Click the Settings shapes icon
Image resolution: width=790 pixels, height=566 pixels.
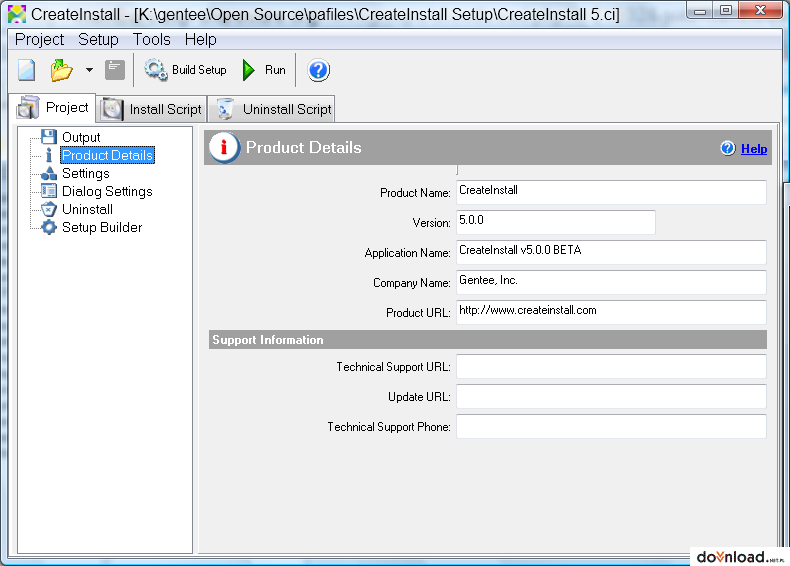[49, 173]
